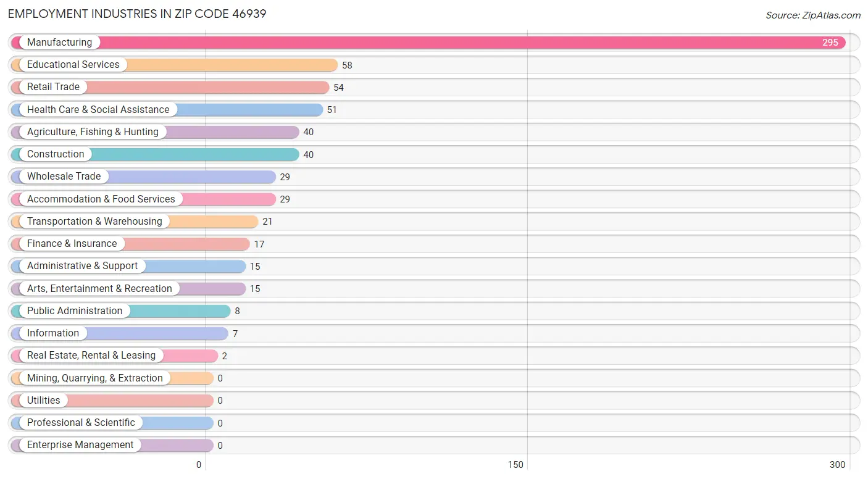Image resolution: width=868 pixels, height=479 pixels.
Task: Click the chart title Employment Industries heading
Action: pos(137,14)
